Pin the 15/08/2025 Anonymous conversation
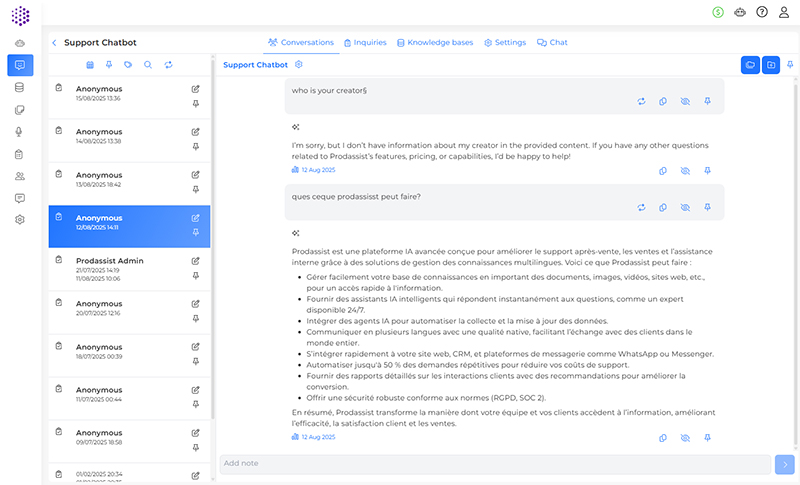The width and height of the screenshot is (800, 485). (x=196, y=103)
